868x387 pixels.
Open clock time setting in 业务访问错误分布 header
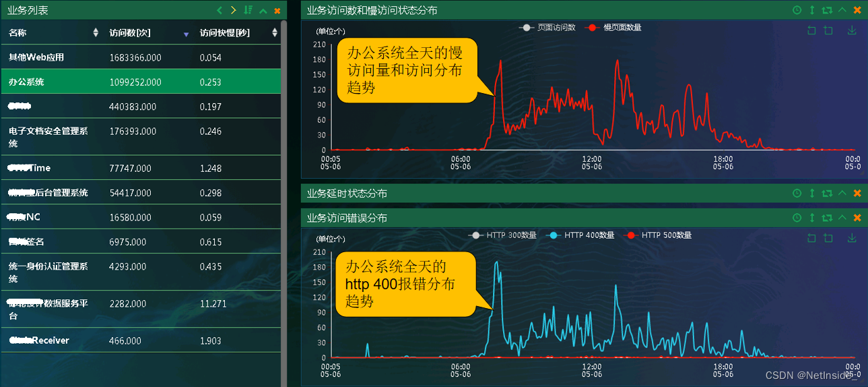click(797, 218)
